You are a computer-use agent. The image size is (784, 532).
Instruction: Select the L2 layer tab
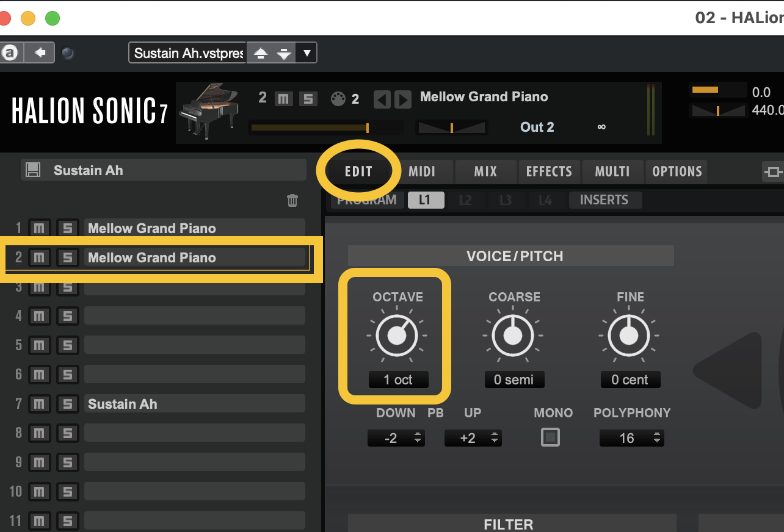(x=466, y=199)
